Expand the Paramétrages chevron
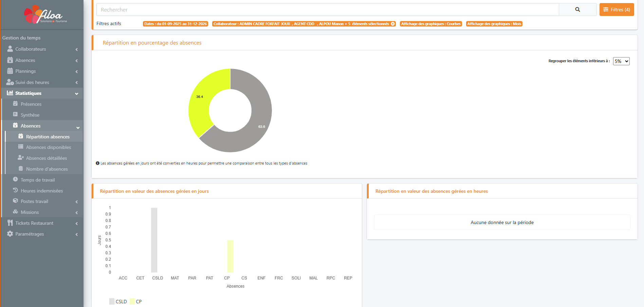The width and height of the screenshot is (644, 307). 77,234
